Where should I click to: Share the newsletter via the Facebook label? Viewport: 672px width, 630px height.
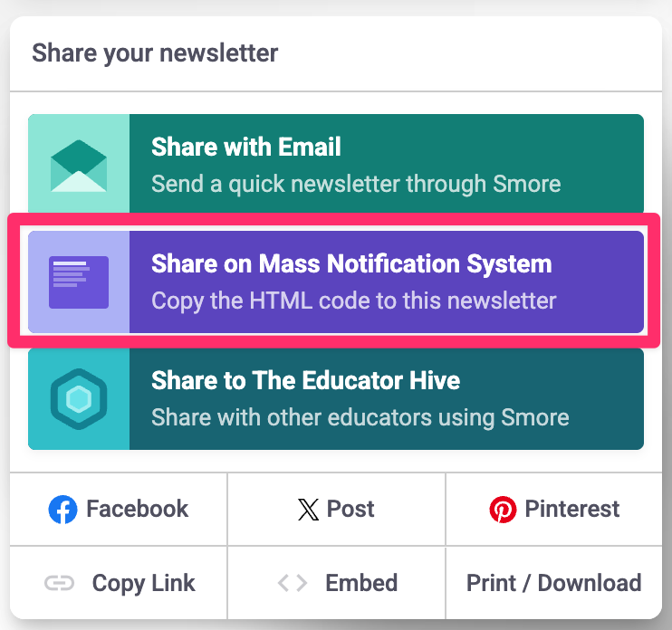pyautogui.click(x=138, y=509)
